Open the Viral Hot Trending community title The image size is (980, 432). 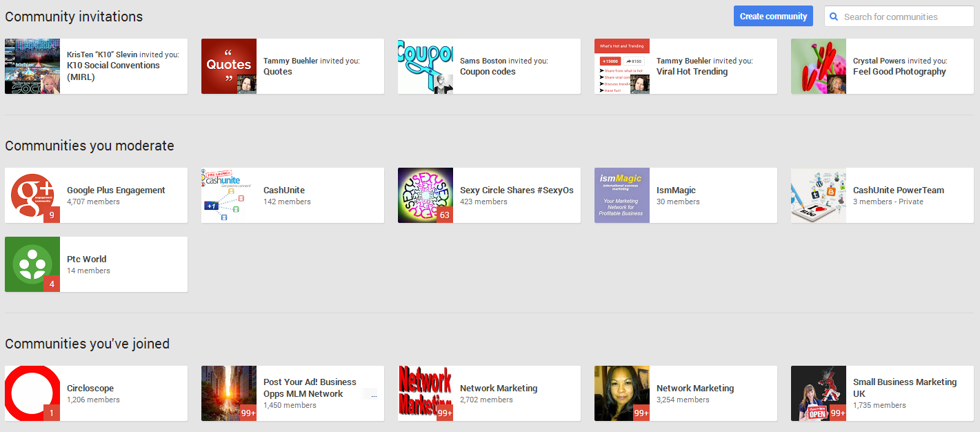(x=692, y=72)
